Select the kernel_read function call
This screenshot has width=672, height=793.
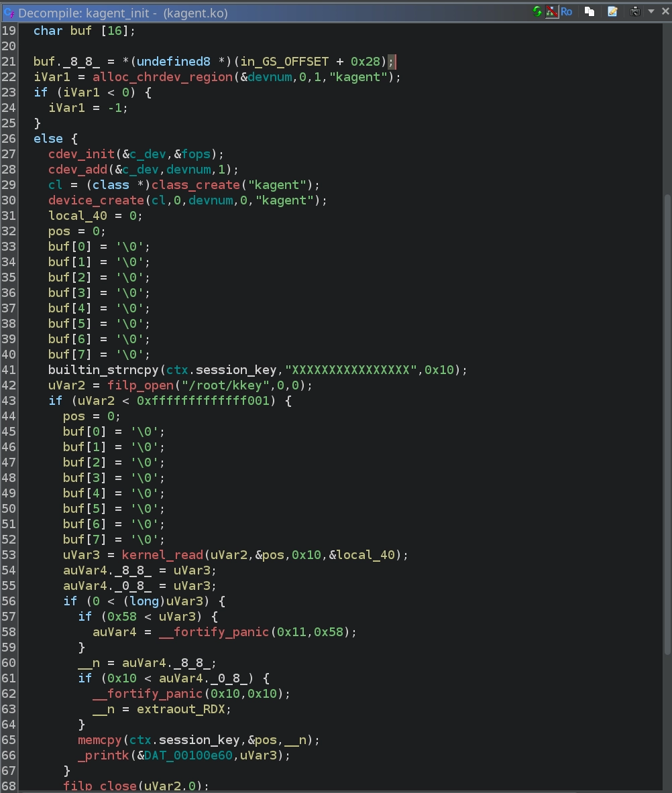[x=162, y=555]
